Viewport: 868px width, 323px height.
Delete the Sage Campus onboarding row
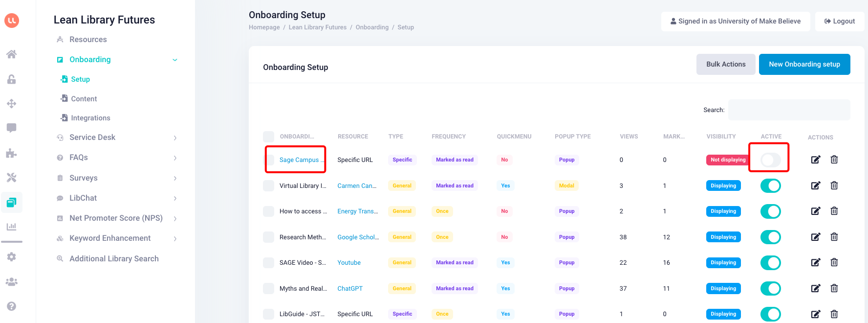pyautogui.click(x=834, y=160)
